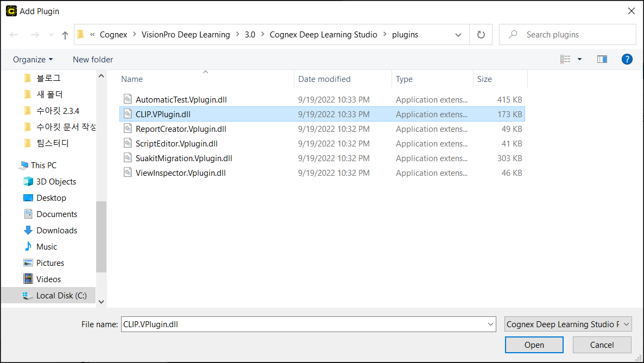This screenshot has width=644, height=363.
Task: Open the file type filter dropdown
Action: [x=568, y=324]
